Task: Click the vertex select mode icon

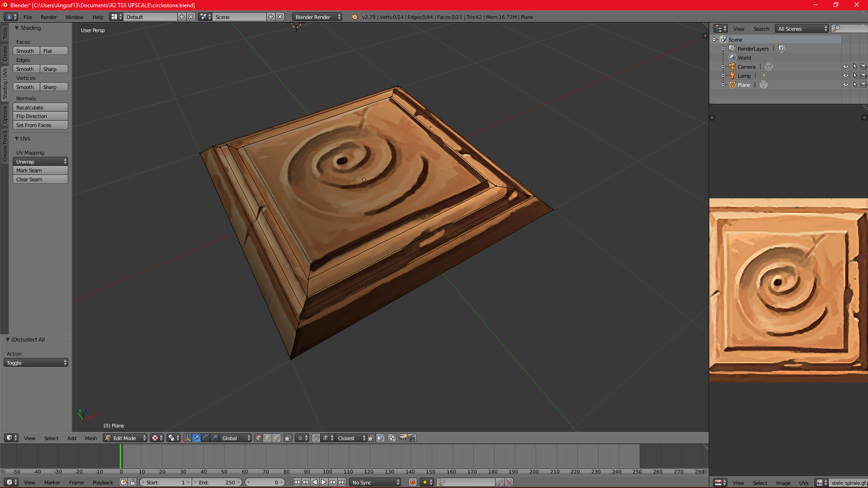Action: 259,438
